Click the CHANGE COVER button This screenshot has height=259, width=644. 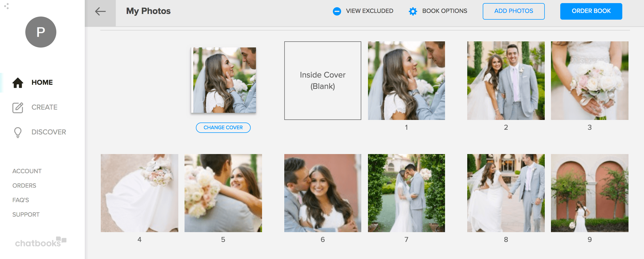[x=223, y=128]
